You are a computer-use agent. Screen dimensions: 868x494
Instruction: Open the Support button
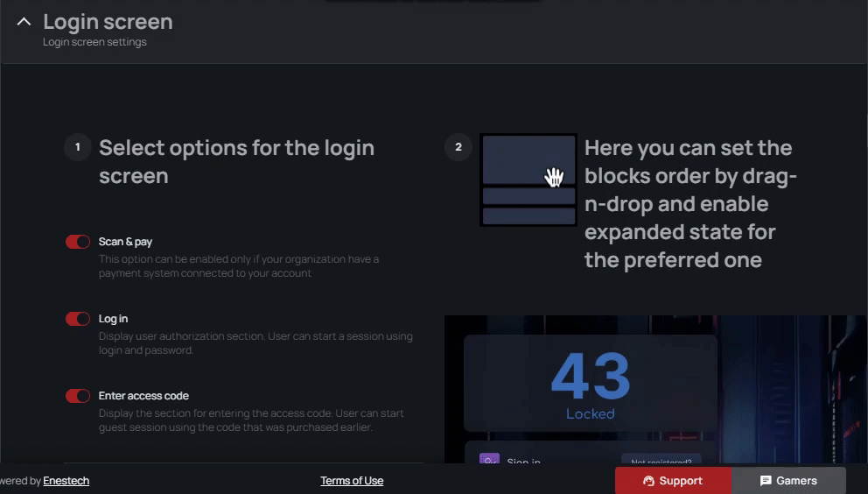click(x=673, y=481)
